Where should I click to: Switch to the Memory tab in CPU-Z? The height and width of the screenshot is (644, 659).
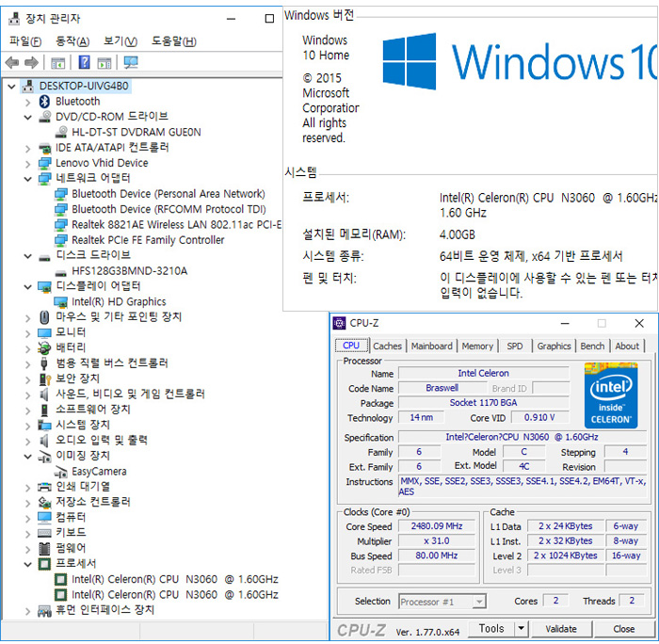(477, 346)
